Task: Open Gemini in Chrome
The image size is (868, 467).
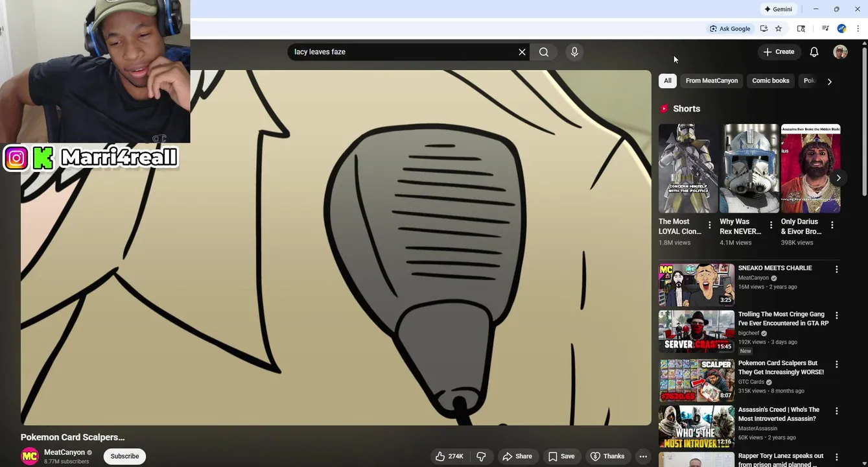Action: click(x=779, y=9)
